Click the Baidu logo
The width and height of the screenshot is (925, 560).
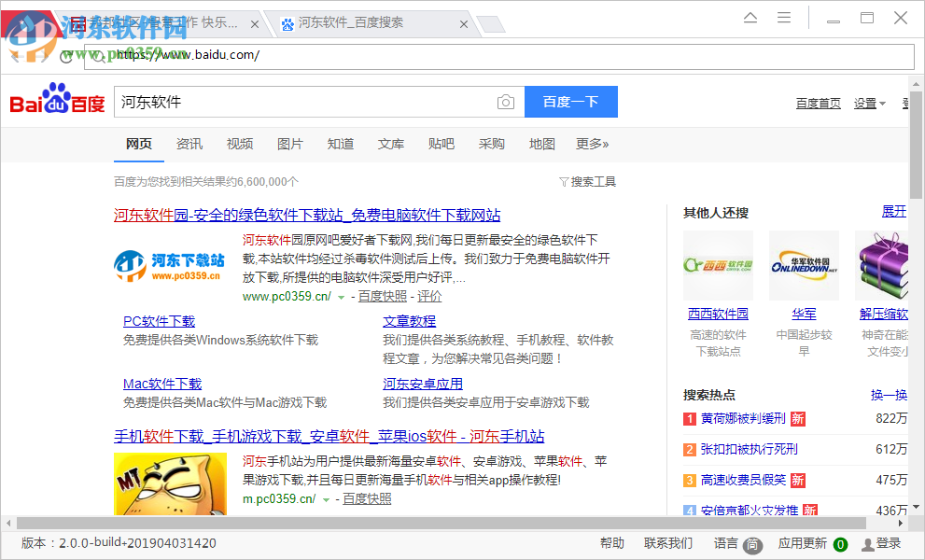point(57,99)
